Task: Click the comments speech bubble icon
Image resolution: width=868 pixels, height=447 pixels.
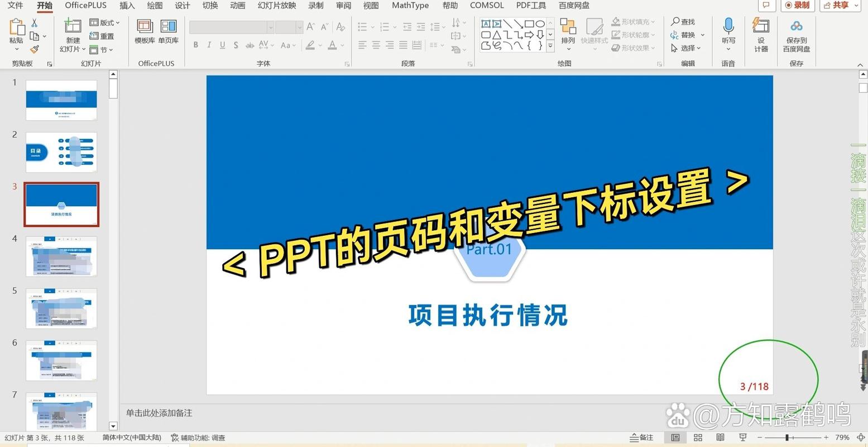Action: (766, 5)
